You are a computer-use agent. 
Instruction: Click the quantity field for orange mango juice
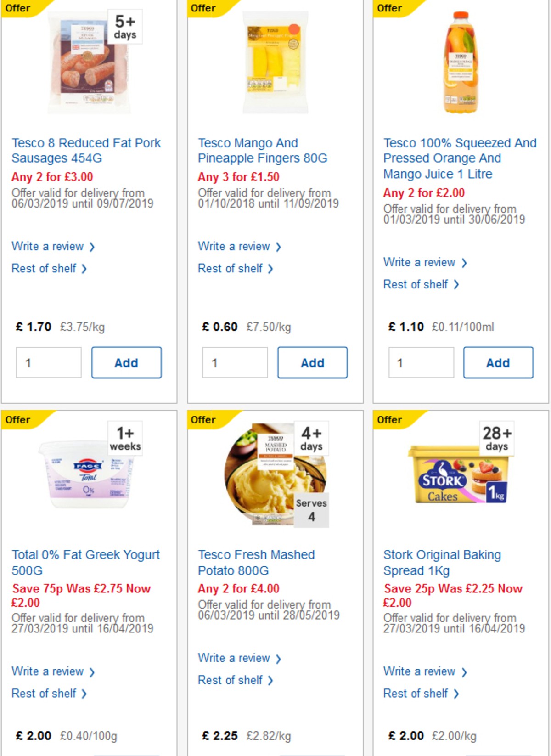pos(421,362)
